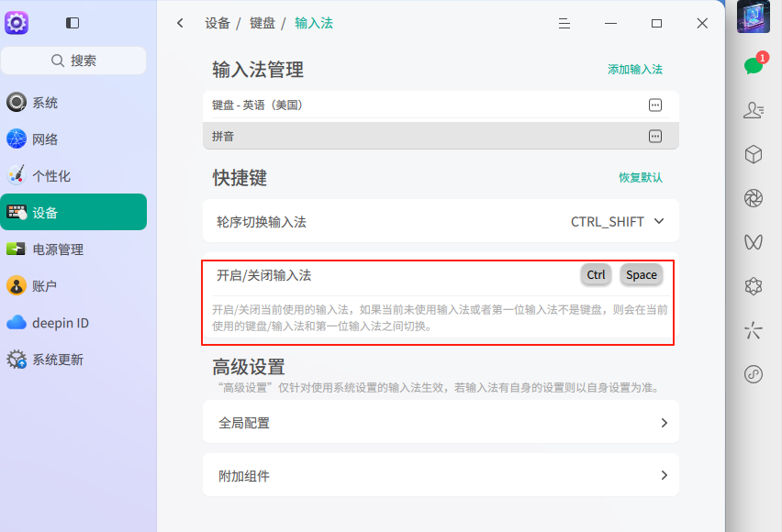Expand the CTRL_SHIFT shortcut dropdown
The height and width of the screenshot is (532, 782).
coord(618,221)
